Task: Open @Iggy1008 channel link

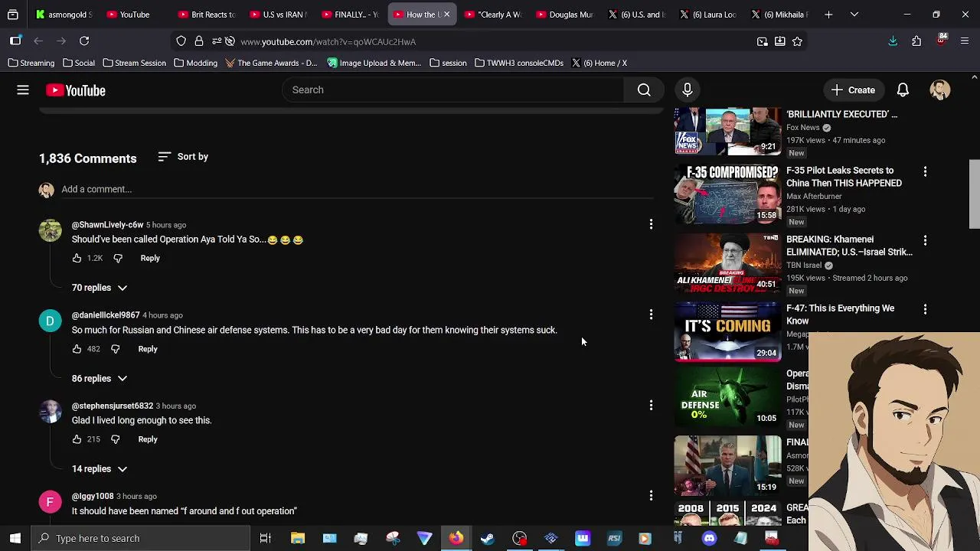Action: [x=93, y=497]
